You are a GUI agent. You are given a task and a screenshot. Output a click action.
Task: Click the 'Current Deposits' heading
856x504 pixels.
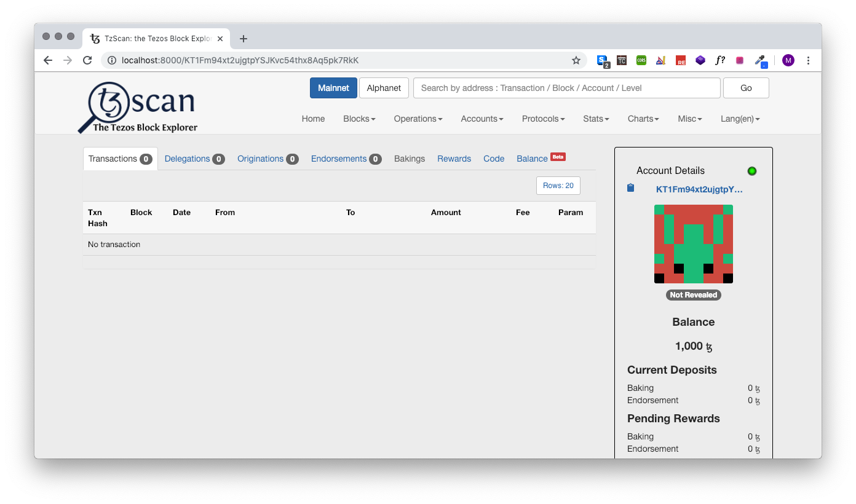672,370
